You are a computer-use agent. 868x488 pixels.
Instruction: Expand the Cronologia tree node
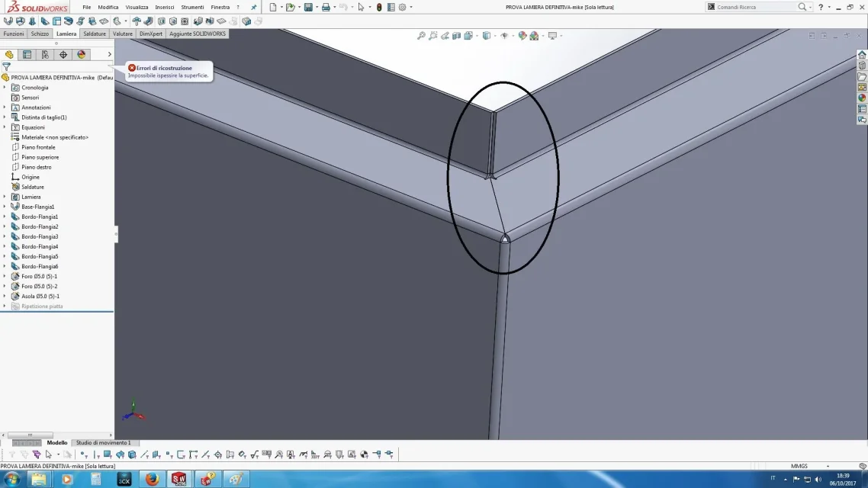click(x=5, y=88)
